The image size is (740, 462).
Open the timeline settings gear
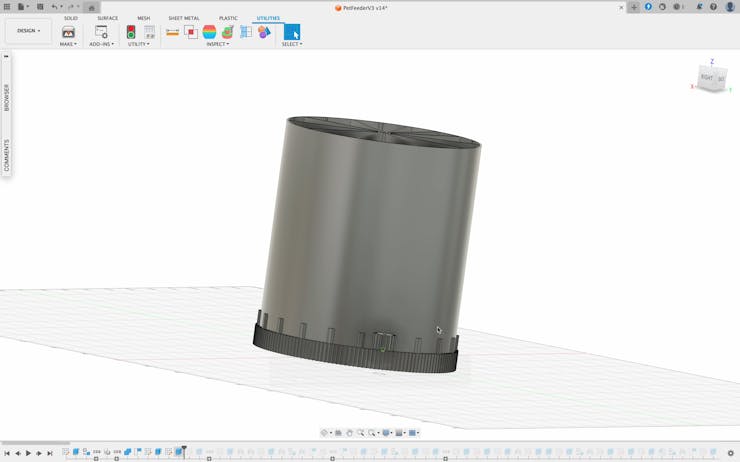click(731, 453)
